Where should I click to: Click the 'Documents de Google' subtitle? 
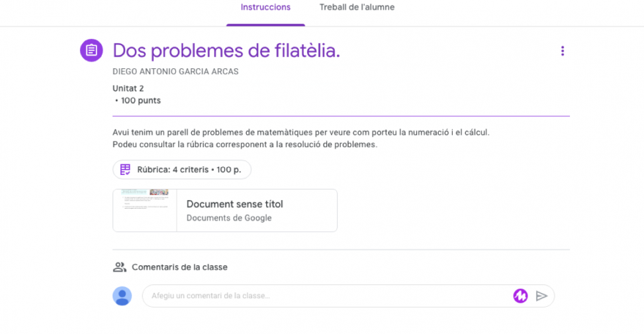(x=228, y=218)
